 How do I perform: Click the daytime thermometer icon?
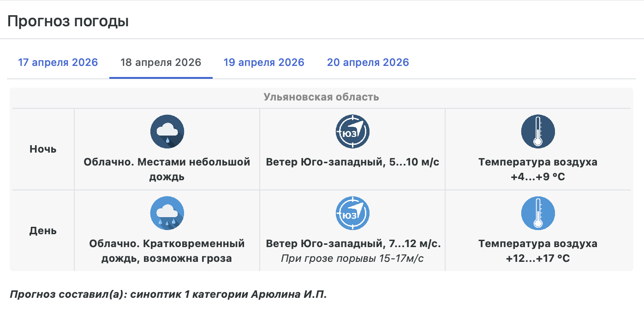pyautogui.click(x=537, y=213)
